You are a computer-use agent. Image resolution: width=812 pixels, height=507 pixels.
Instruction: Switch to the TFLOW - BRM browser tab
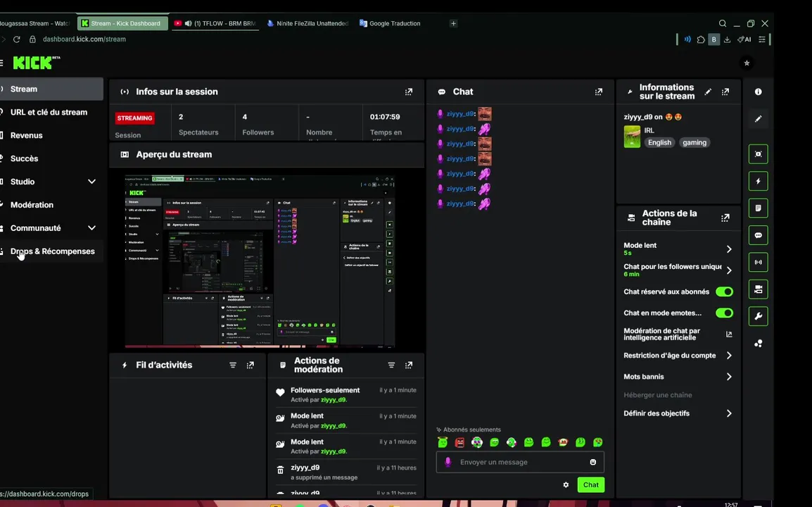[x=215, y=23]
